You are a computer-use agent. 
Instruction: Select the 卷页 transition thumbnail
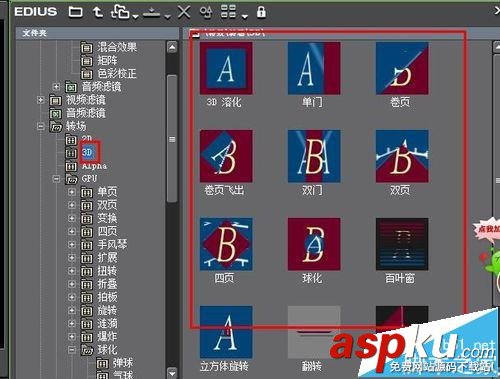[x=402, y=68]
